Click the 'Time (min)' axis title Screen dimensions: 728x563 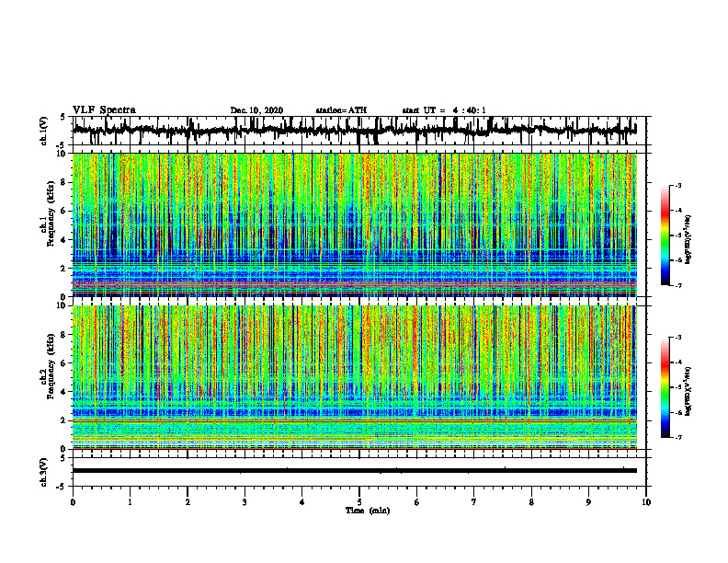[368, 511]
